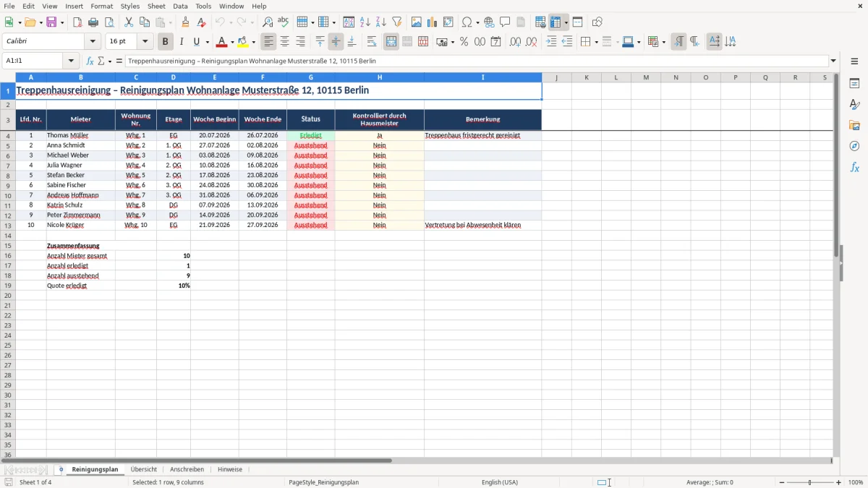This screenshot has width=868, height=488.
Task: Insert a pivot table
Action: (x=448, y=22)
